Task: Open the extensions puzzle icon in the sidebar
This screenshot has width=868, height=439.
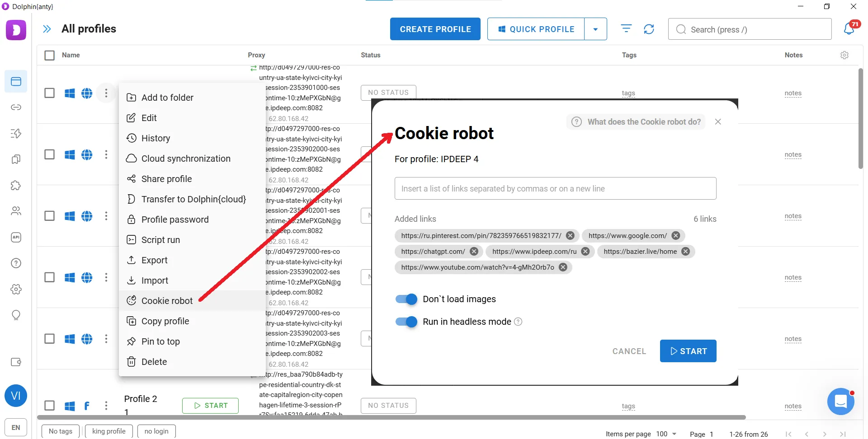Action: 16,185
